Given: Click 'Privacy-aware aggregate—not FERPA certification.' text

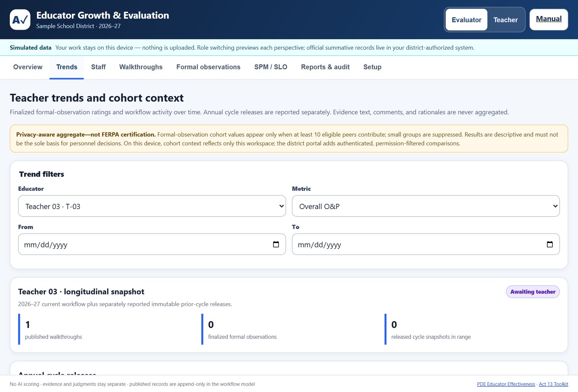Looking at the screenshot, I should [86, 135].
